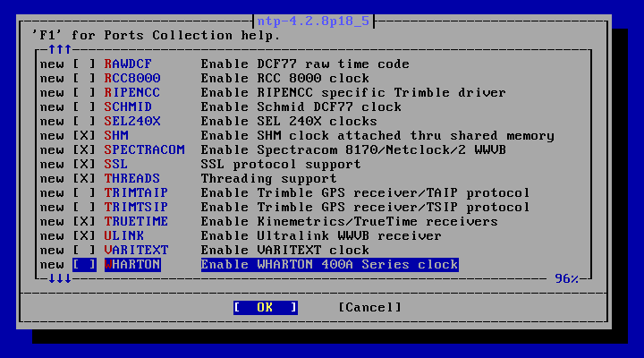Confirm with the OK button

click(x=266, y=308)
